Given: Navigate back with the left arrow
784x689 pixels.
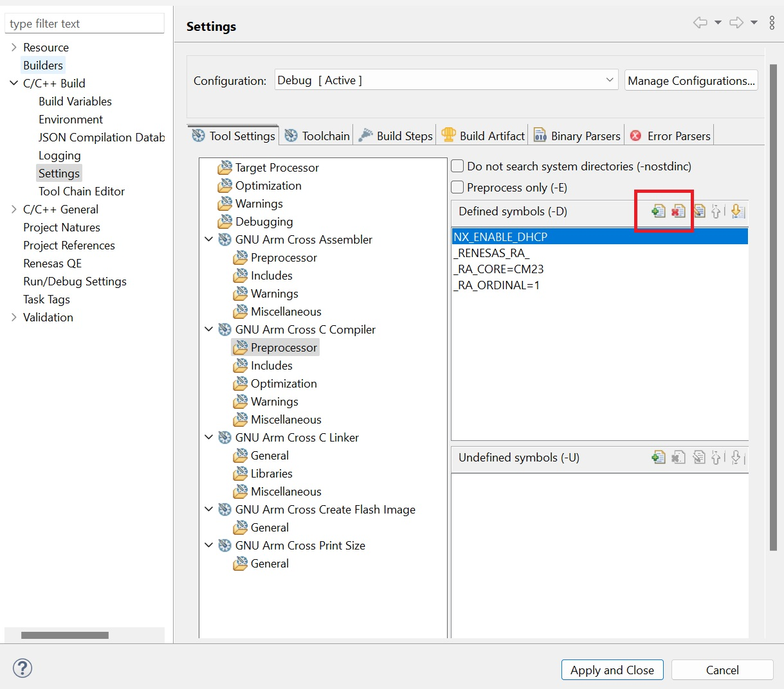Looking at the screenshot, I should tap(700, 23).
